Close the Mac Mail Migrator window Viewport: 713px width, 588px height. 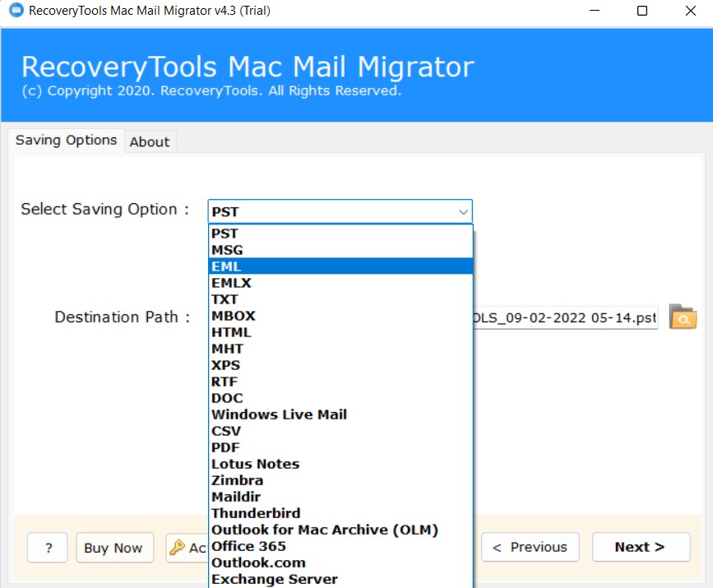pyautogui.click(x=690, y=11)
